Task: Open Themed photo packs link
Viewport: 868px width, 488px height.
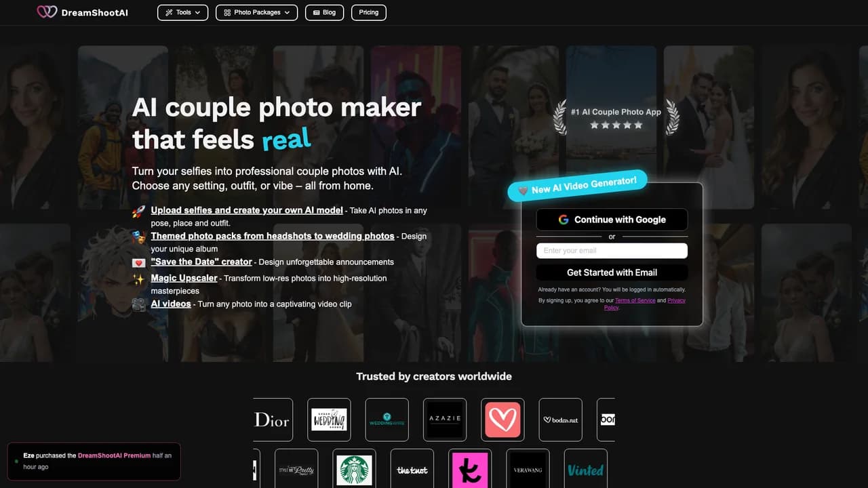Action: pos(273,236)
